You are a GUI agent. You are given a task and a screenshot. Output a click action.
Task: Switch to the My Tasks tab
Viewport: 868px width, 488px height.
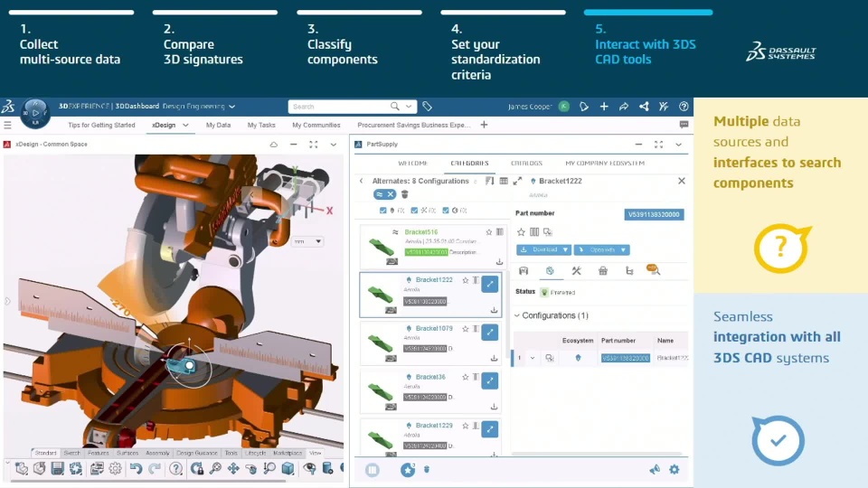pyautogui.click(x=261, y=125)
